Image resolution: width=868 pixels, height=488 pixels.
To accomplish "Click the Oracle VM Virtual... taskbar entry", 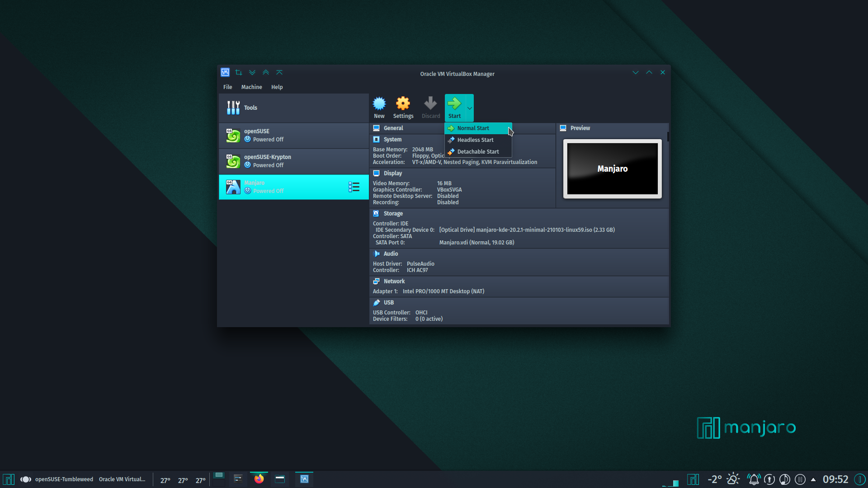I will pyautogui.click(x=122, y=479).
